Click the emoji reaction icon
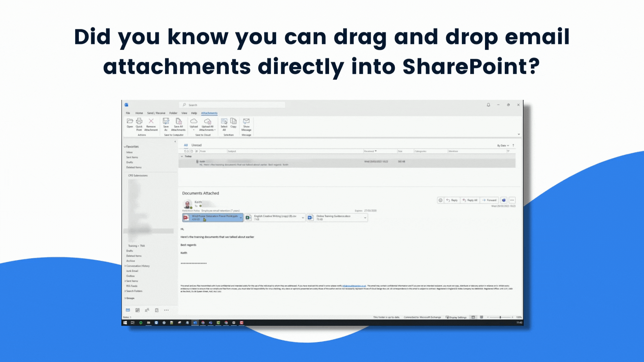The width and height of the screenshot is (644, 362). click(440, 200)
